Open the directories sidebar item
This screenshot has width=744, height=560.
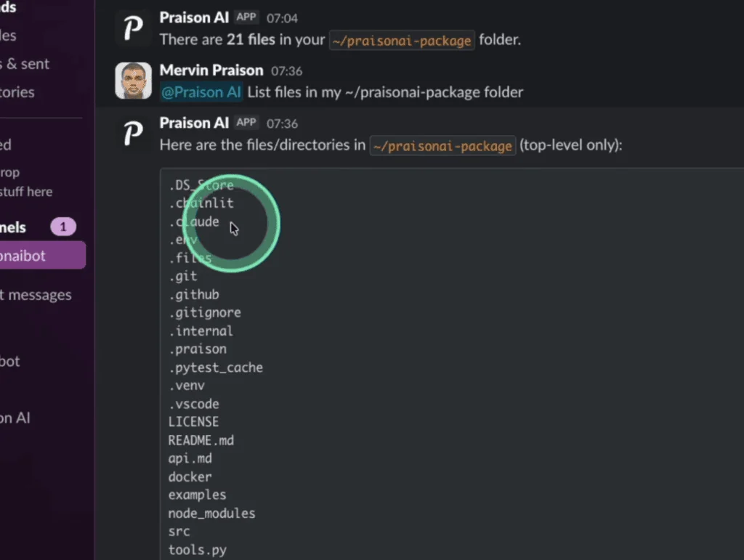pos(17,92)
